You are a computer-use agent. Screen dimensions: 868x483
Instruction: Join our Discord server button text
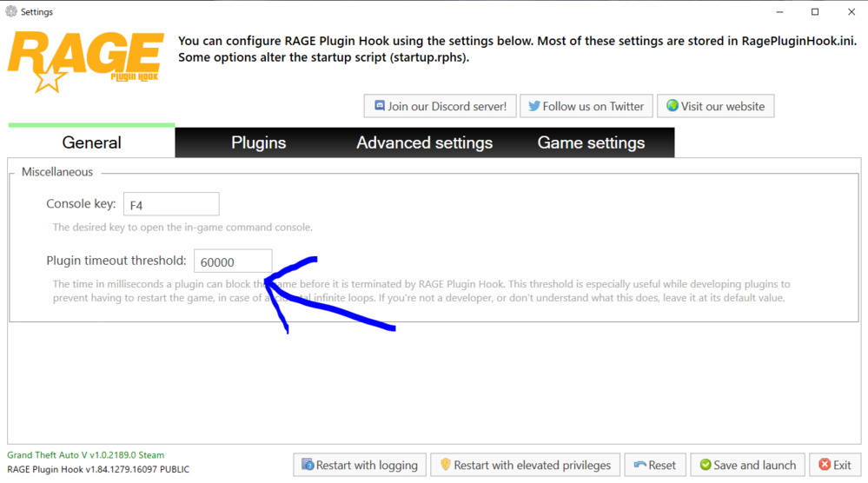(x=447, y=106)
